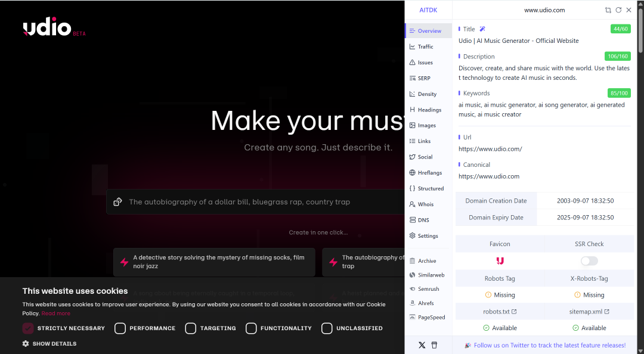This screenshot has height=354, width=644.
Task: Enable the Targeting cookies checkbox
Action: (x=191, y=328)
